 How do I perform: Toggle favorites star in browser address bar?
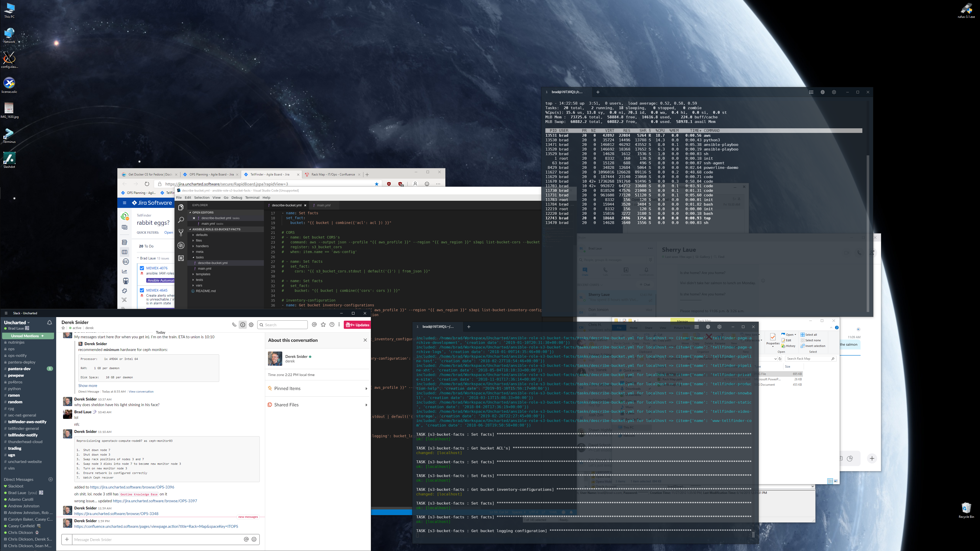377,184
